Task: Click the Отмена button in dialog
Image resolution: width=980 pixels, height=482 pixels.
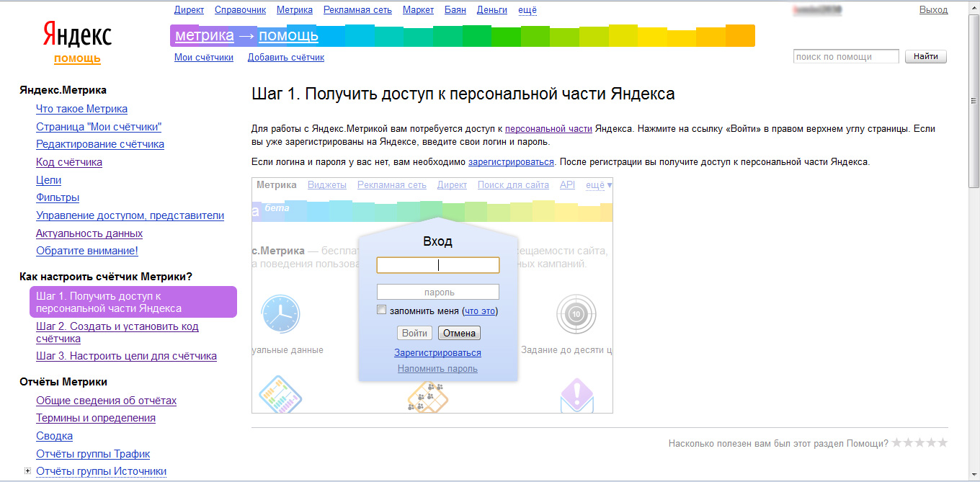Action: point(459,333)
